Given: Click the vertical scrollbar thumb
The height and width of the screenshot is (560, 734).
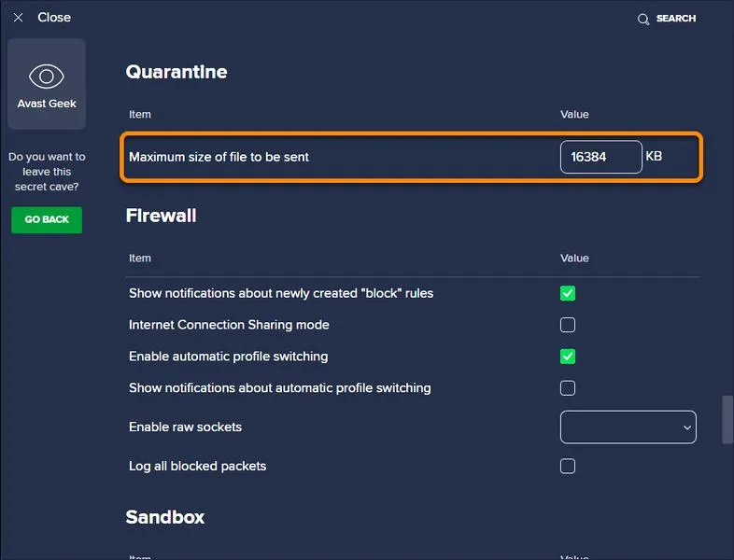Looking at the screenshot, I should 727,420.
